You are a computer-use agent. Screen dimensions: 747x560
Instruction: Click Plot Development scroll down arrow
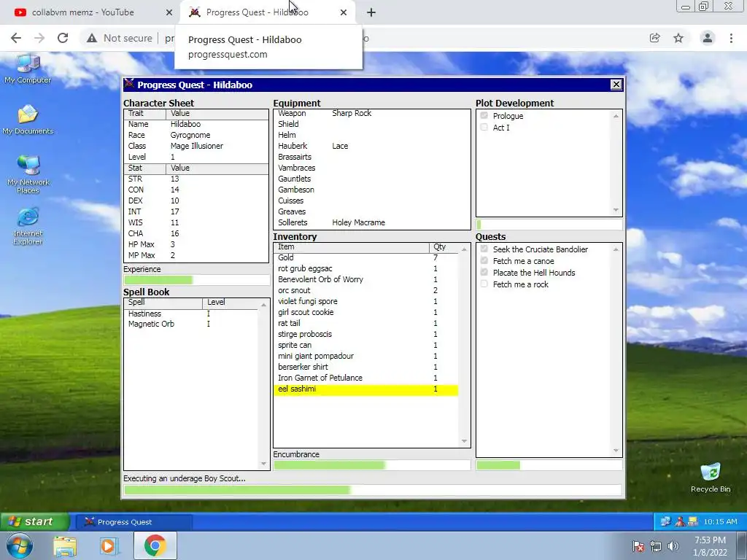coord(616,210)
